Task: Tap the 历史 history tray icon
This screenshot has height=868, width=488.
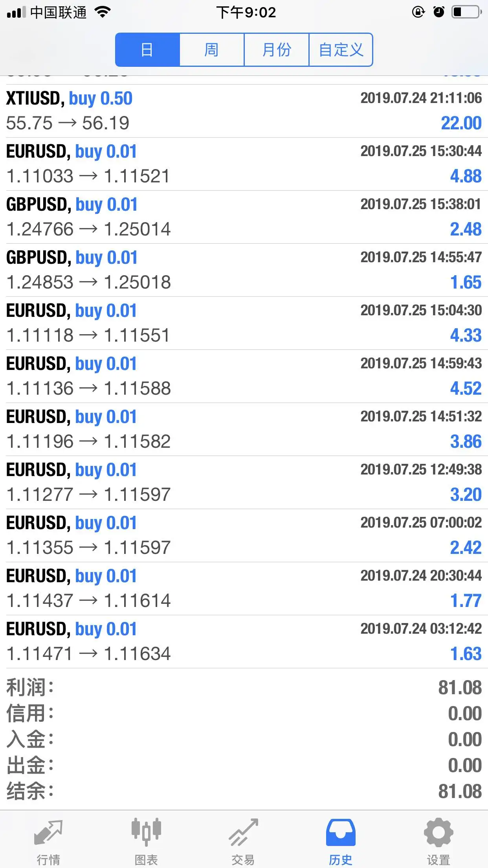Action: tap(341, 833)
